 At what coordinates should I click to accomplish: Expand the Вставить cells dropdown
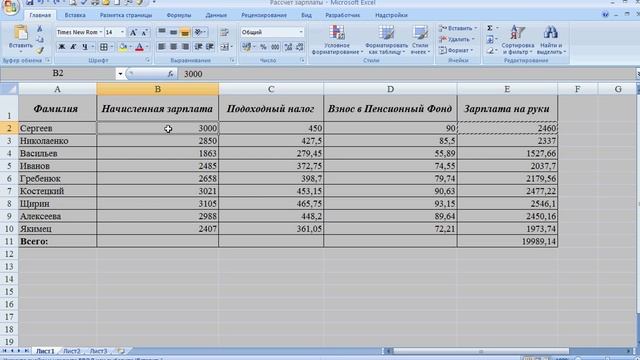[476, 28]
